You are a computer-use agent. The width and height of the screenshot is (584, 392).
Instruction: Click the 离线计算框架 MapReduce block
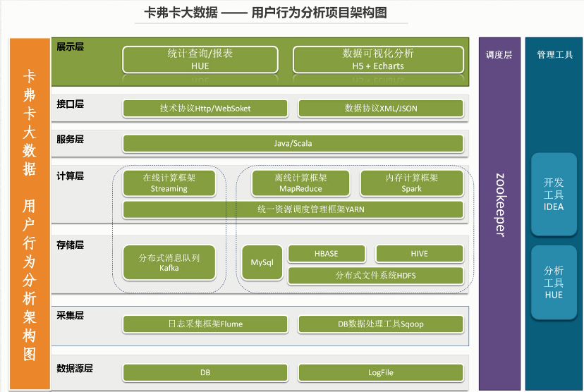pyautogui.click(x=300, y=183)
